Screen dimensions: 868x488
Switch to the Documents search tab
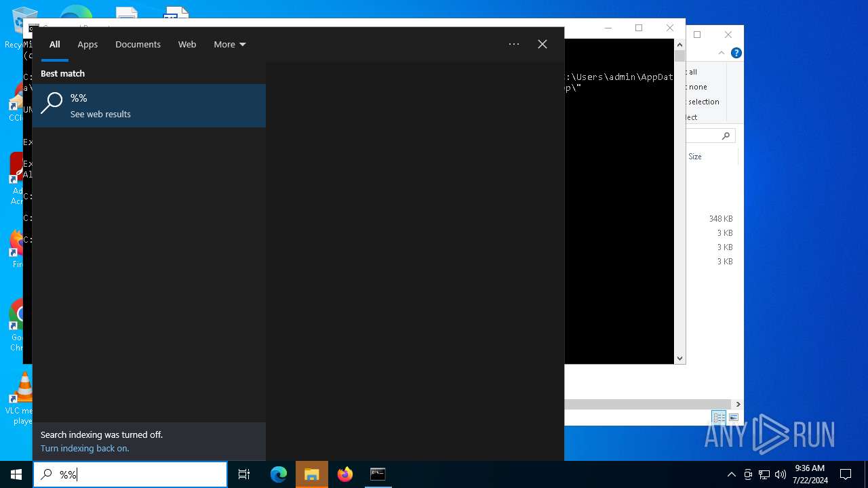coord(138,44)
